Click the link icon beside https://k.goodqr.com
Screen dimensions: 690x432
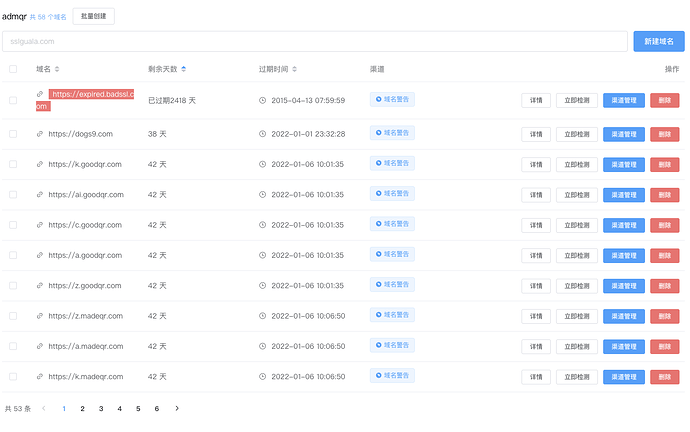click(40, 164)
